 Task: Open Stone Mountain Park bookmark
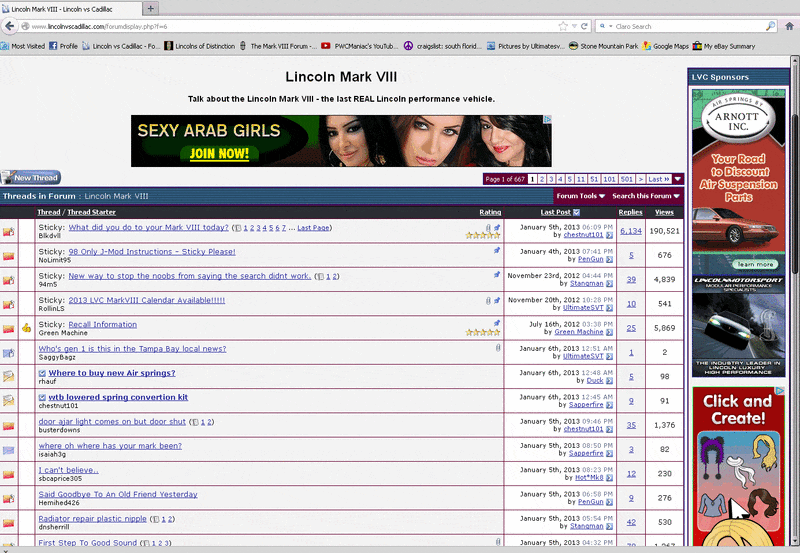click(x=604, y=46)
